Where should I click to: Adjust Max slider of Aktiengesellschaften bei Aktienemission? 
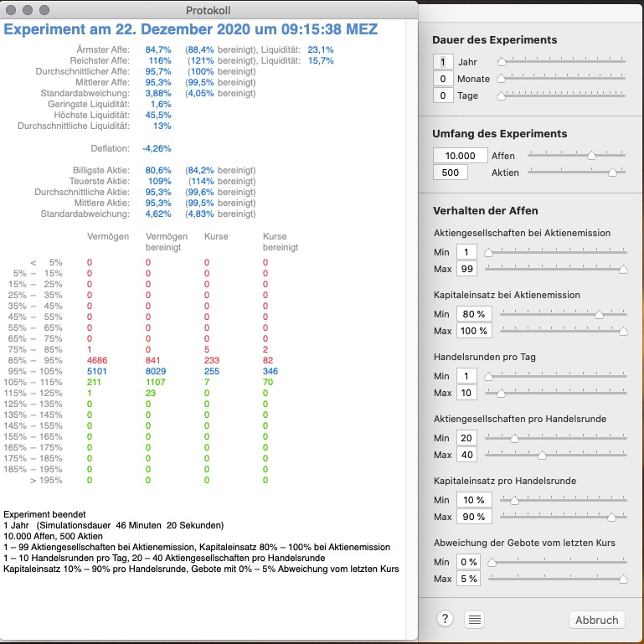pyautogui.click(x=623, y=270)
